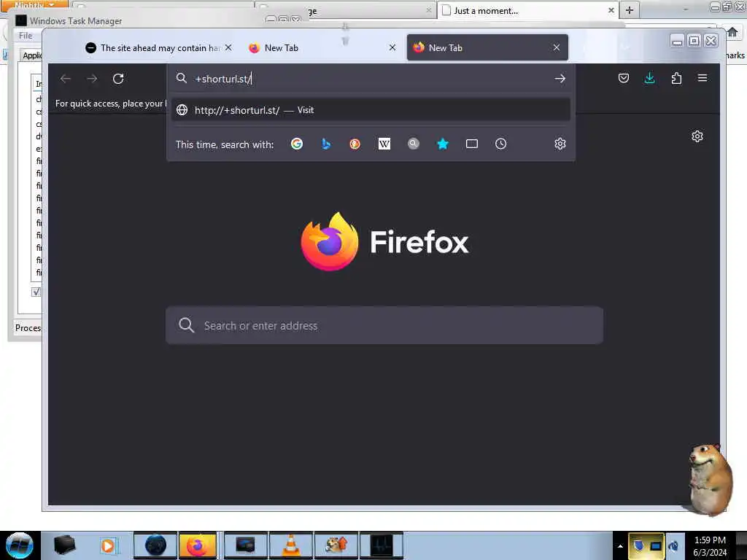Viewport: 747px width, 560px height.
Task: Search this time with DuckDuckGo
Action: pos(355,144)
